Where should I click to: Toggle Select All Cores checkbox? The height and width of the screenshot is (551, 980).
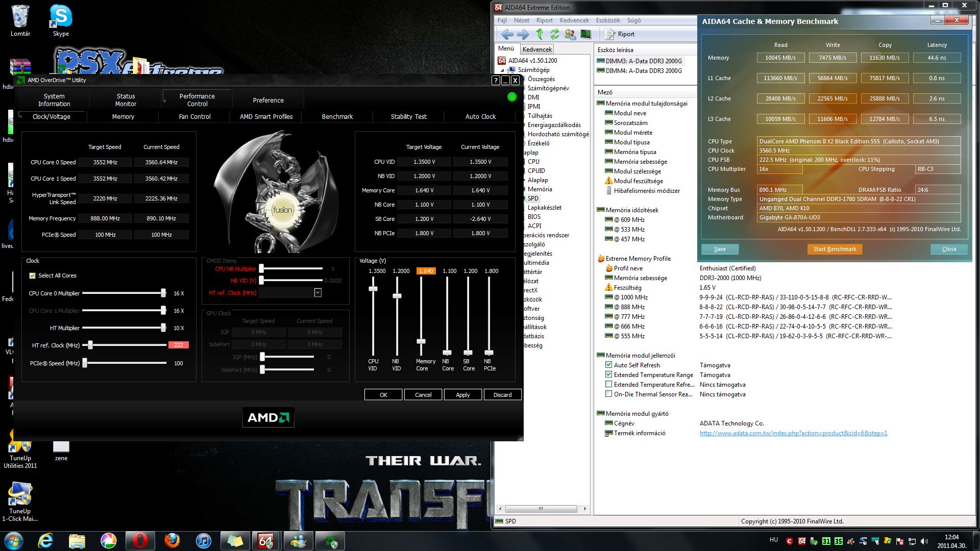point(33,276)
